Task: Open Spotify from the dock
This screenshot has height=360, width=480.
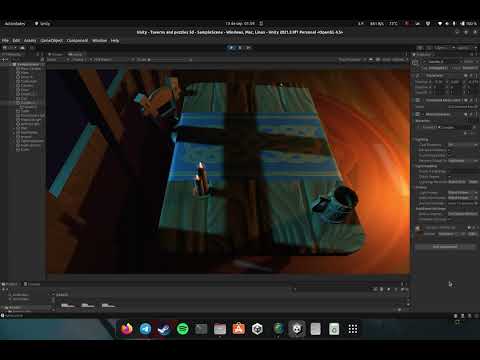Action: [x=183, y=329]
